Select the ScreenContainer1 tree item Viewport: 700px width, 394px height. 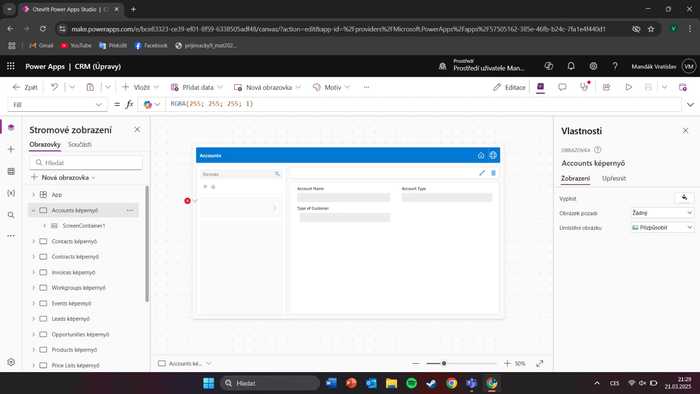[x=83, y=226]
